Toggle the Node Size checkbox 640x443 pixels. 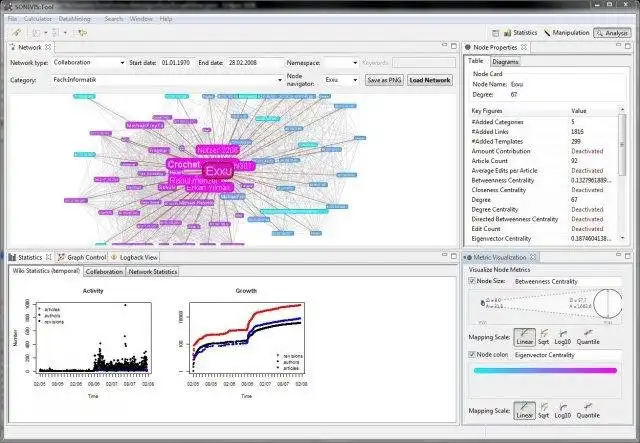472,281
